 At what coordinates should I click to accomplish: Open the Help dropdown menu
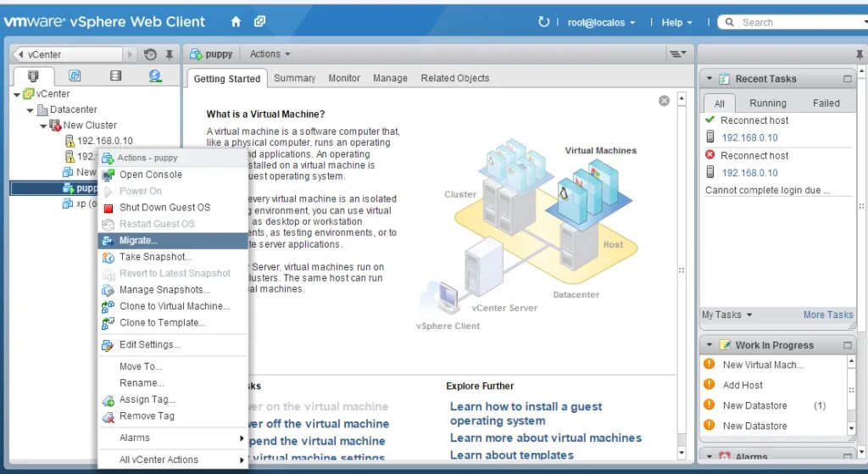click(676, 23)
